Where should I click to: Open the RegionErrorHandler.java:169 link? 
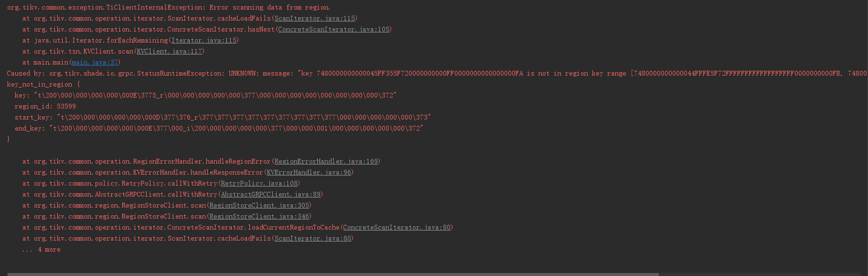click(326, 161)
